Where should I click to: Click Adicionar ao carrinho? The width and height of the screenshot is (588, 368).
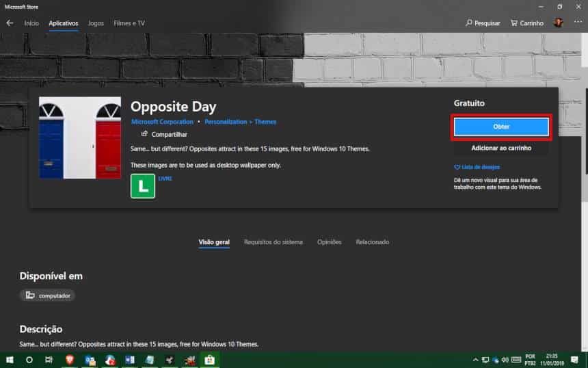pos(501,148)
